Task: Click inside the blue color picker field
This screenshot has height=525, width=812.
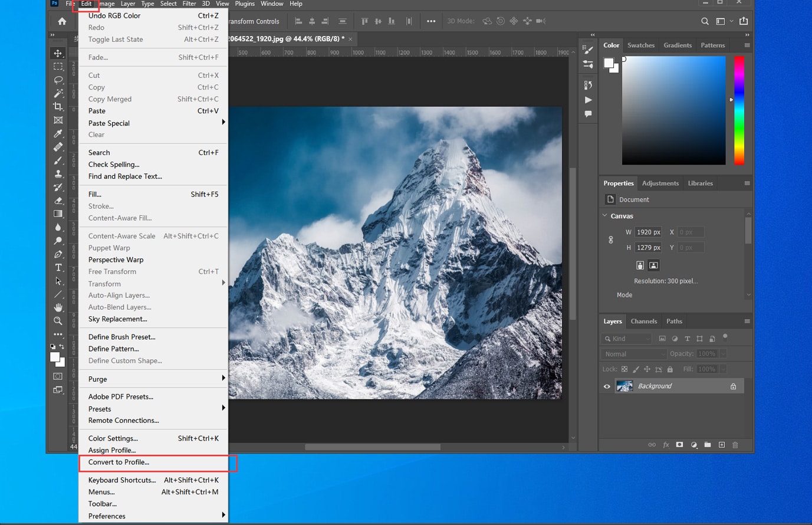Action: point(673,110)
